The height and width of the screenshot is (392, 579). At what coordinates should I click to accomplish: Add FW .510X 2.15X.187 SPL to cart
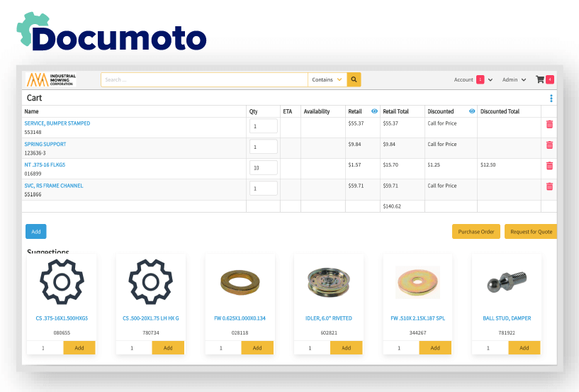coord(435,347)
